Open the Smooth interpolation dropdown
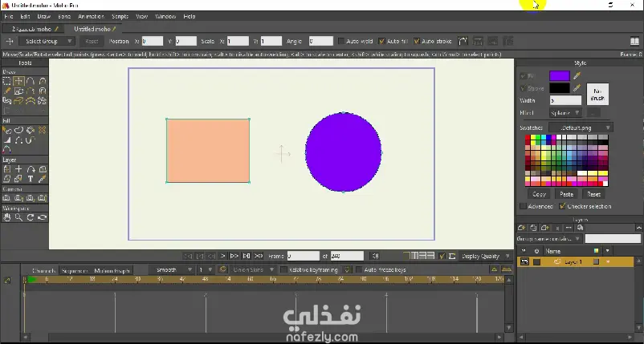Image resolution: width=644 pixels, height=344 pixels. [x=173, y=269]
